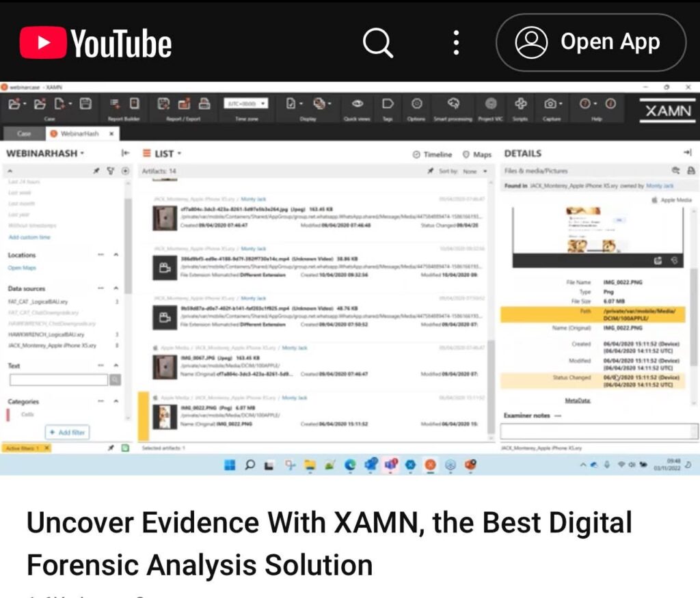This screenshot has width=700, height=598.
Task: Toggle the Timeline view
Action: (432, 154)
